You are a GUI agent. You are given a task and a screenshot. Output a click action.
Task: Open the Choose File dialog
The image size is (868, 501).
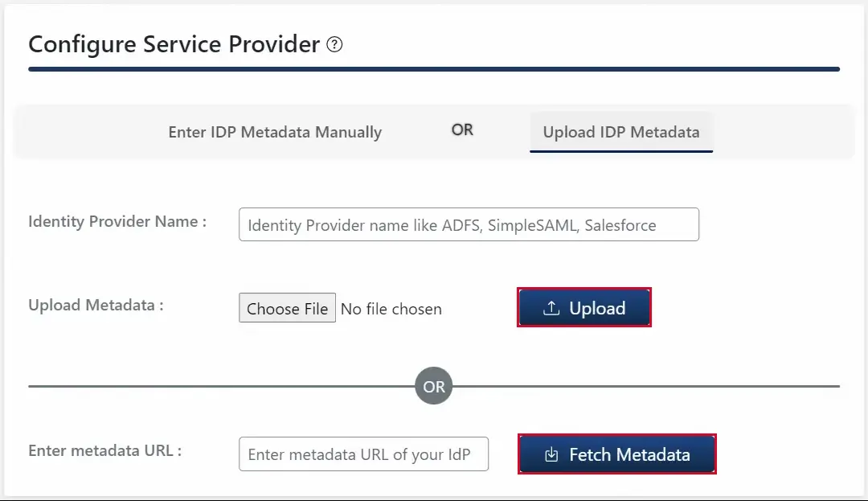287,308
